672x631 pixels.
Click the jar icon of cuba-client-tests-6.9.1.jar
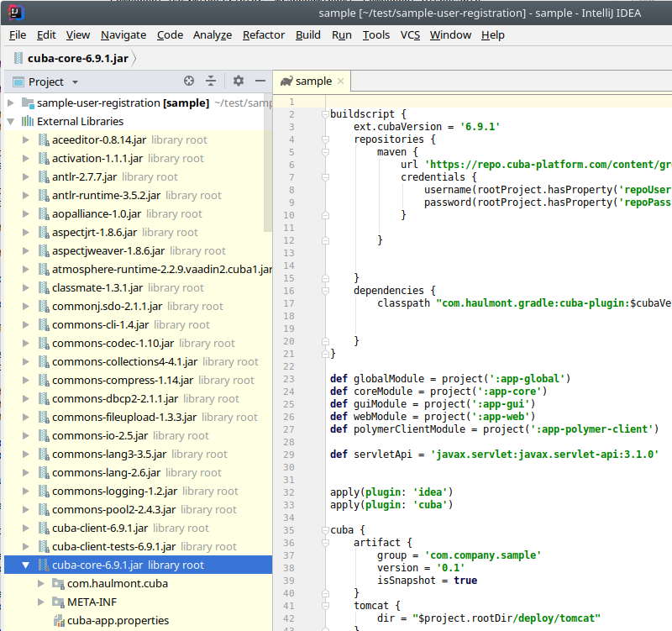[x=44, y=546]
